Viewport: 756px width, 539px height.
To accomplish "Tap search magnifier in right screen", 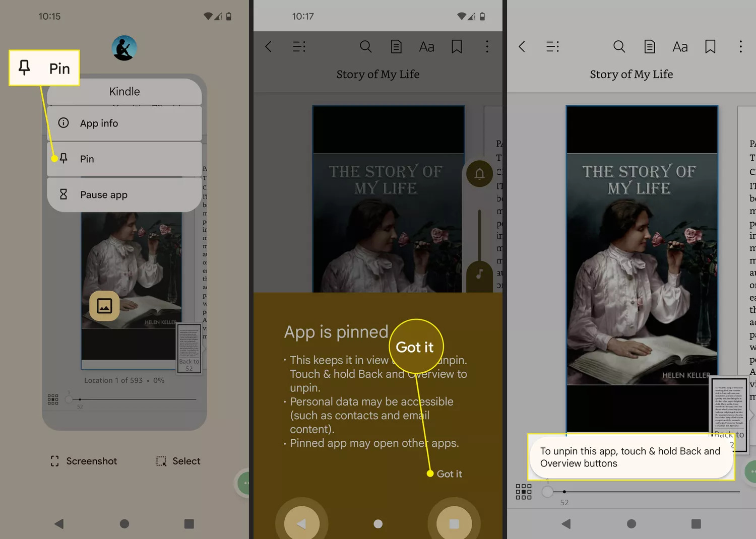I will 619,47.
